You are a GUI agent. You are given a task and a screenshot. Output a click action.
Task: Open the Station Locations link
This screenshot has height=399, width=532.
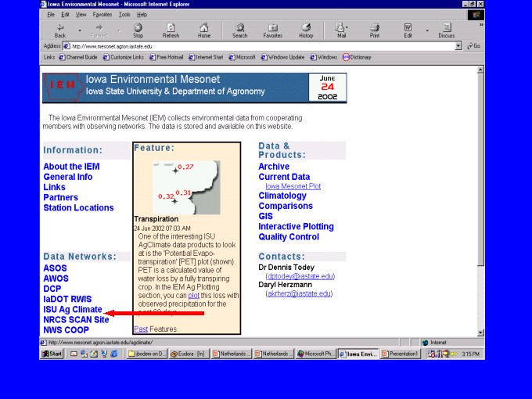click(78, 207)
